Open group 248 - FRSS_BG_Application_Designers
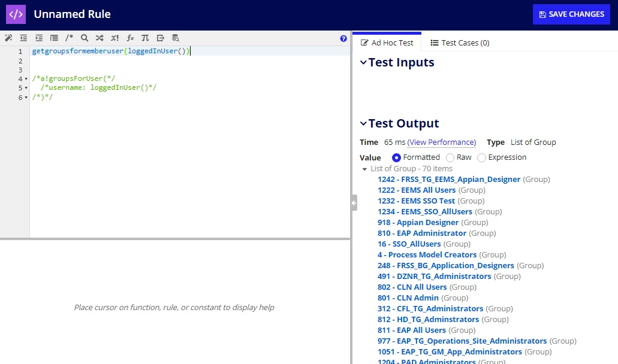 click(446, 266)
